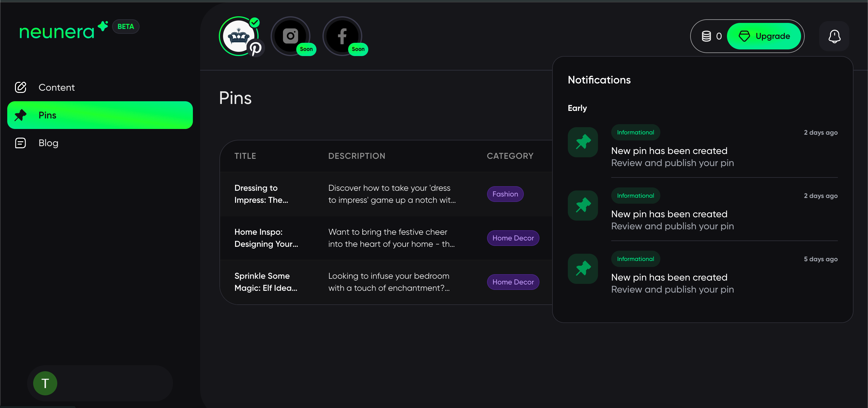
Task: Open second New pin has been created notification
Action: point(669,214)
